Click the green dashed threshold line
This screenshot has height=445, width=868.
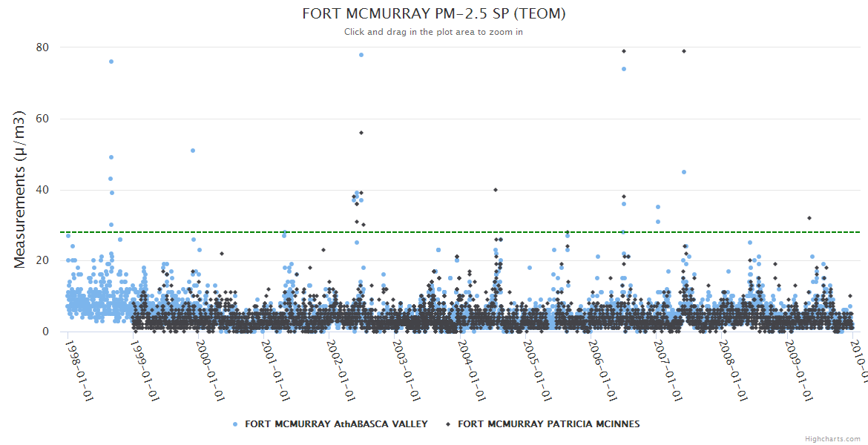pyautogui.click(x=460, y=232)
